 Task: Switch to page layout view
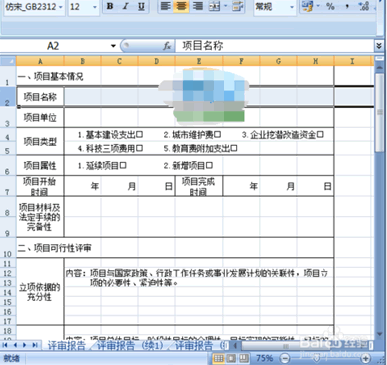pos(231,358)
